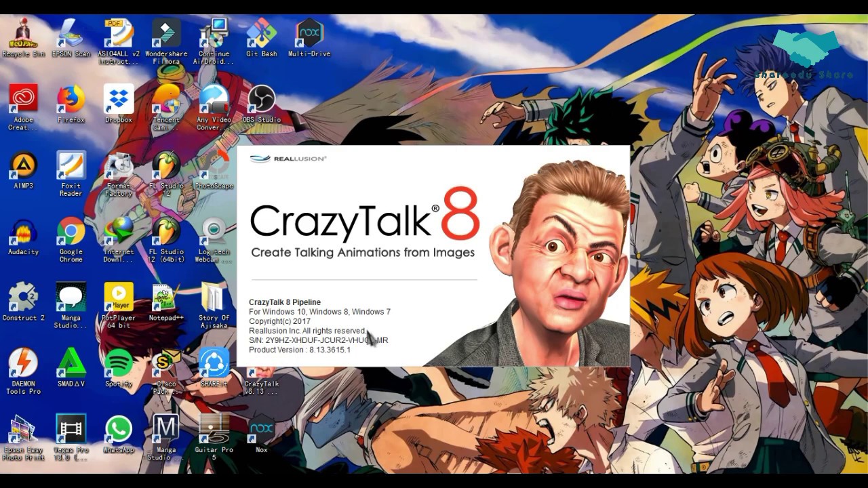Launch Construct 2 desktop shortcut
This screenshot has width=868, height=488.
click(24, 302)
